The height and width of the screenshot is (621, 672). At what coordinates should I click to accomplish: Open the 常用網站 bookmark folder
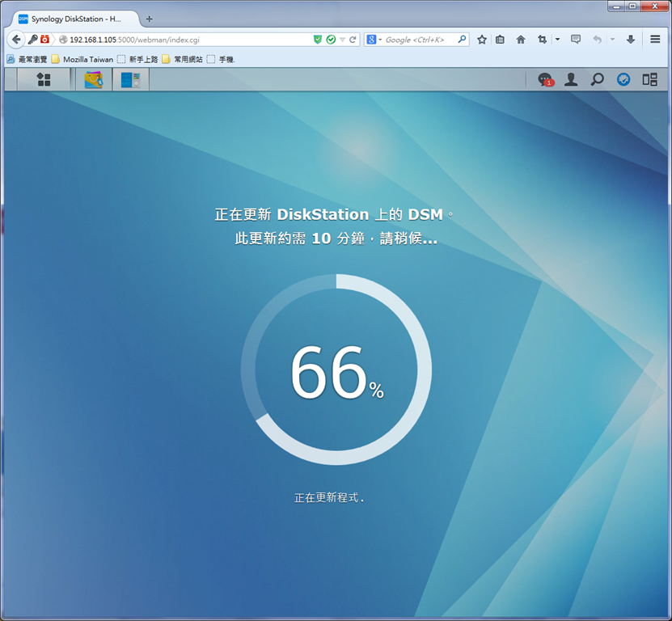[182, 59]
